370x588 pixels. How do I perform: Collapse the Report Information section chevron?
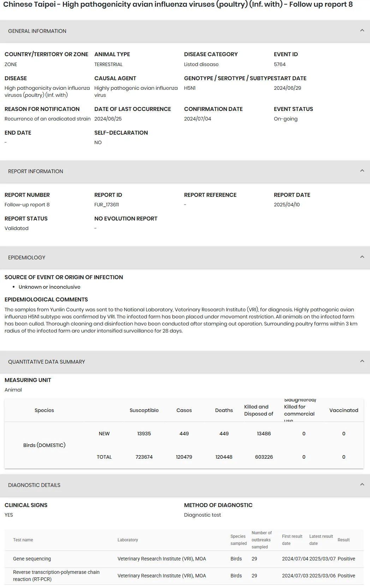362,171
